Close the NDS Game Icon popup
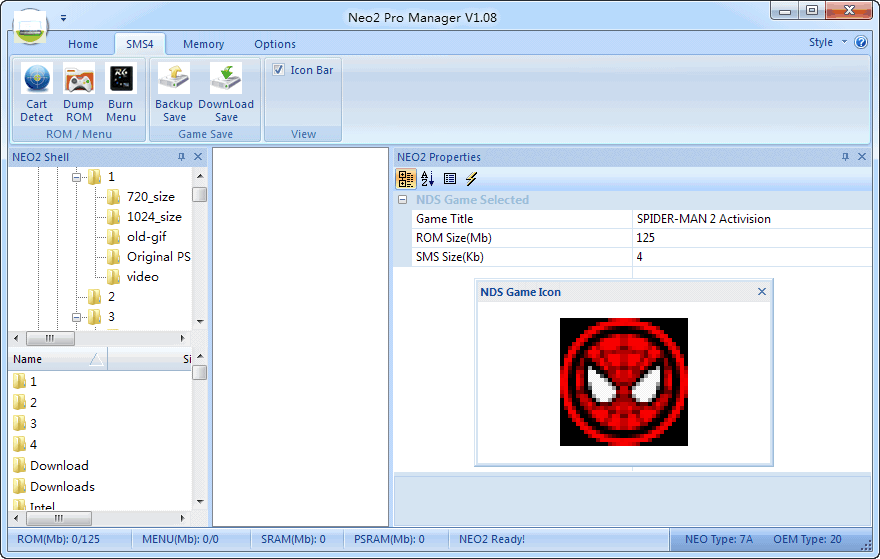880x559 pixels. [x=762, y=292]
